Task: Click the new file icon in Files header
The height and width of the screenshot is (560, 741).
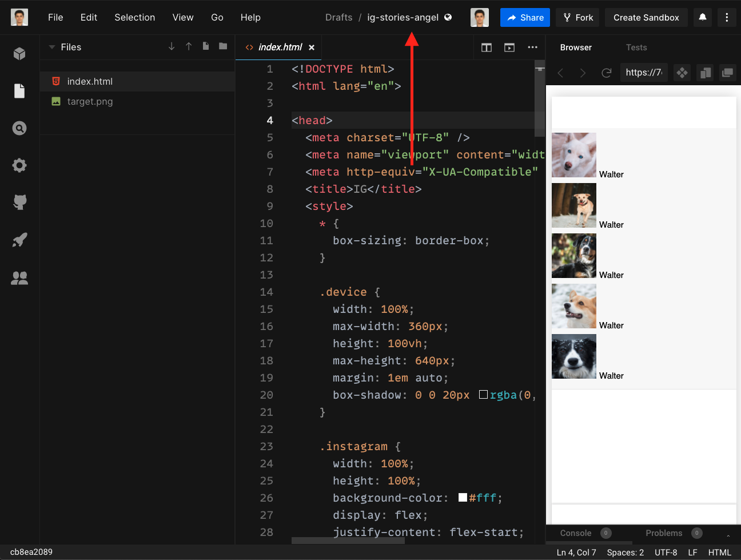Action: pos(206,46)
